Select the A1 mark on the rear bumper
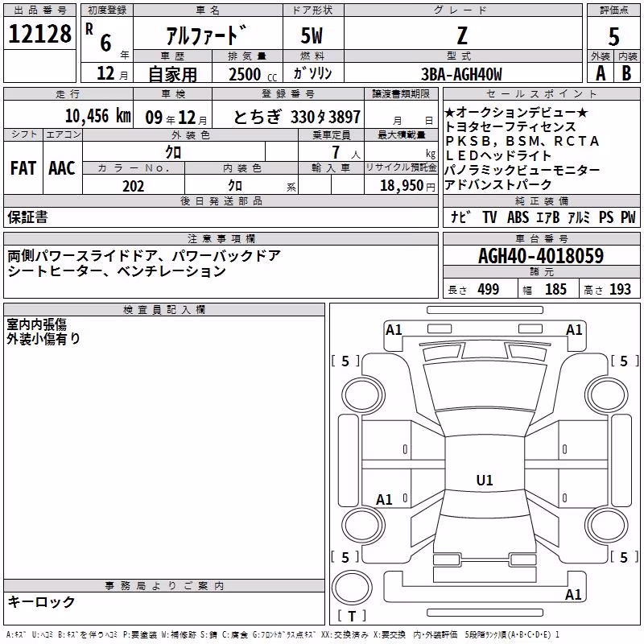 [573, 594]
